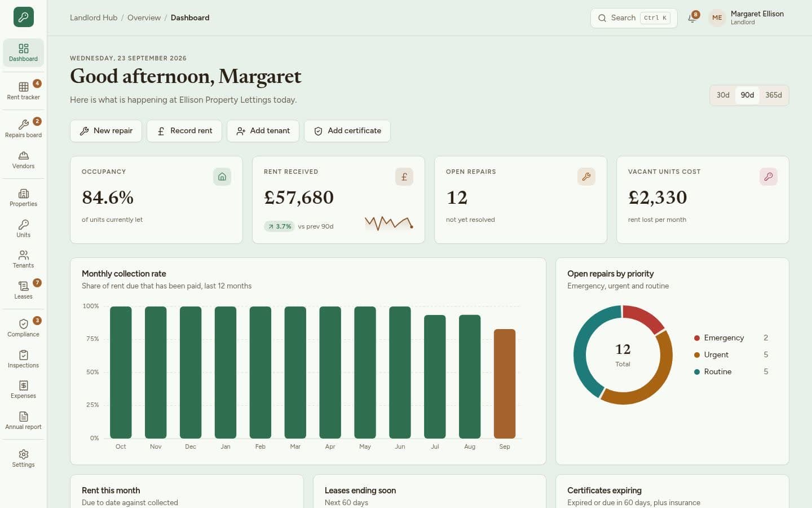Screen dimensions: 812x508
Task: Click Add certificate button
Action: pyautogui.click(x=347, y=130)
